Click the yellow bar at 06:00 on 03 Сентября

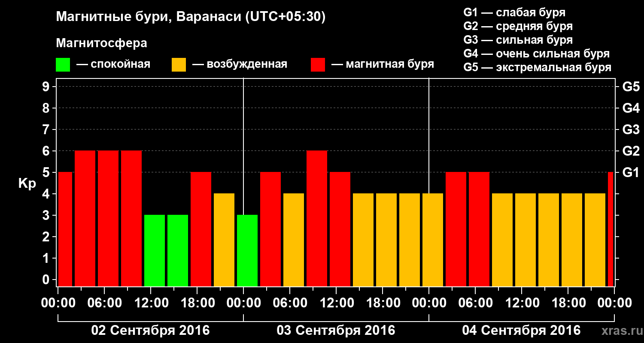coord(294,240)
